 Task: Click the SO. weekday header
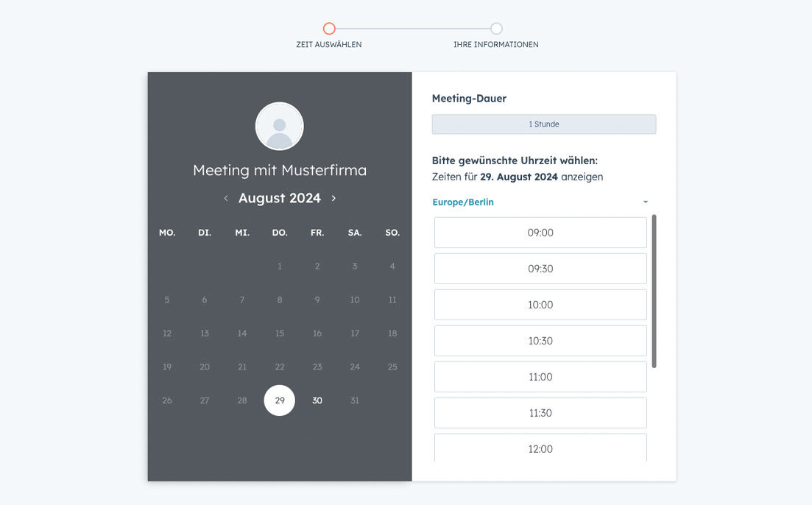pyautogui.click(x=392, y=233)
